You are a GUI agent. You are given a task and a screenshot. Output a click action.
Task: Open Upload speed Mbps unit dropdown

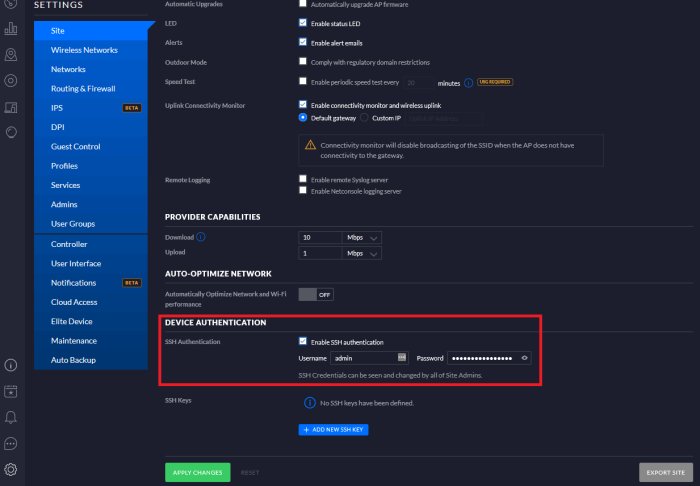coord(362,253)
